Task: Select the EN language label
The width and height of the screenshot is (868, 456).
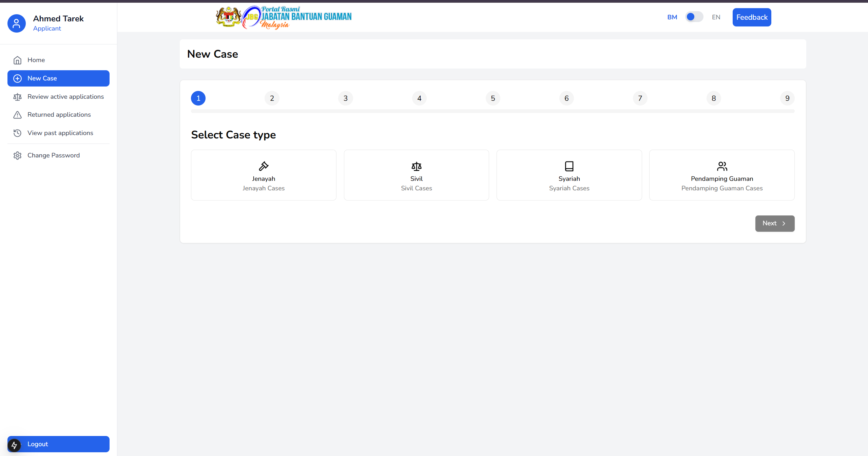Action: pos(716,17)
